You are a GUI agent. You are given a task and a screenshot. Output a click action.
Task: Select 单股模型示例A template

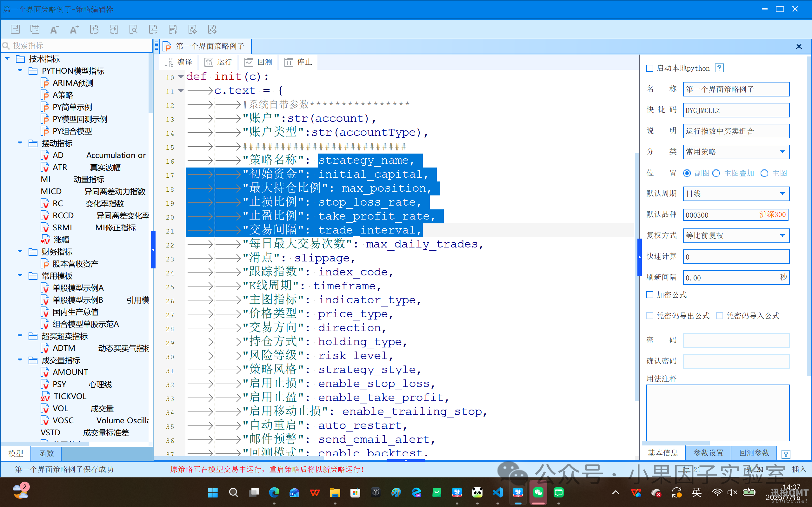(78, 288)
